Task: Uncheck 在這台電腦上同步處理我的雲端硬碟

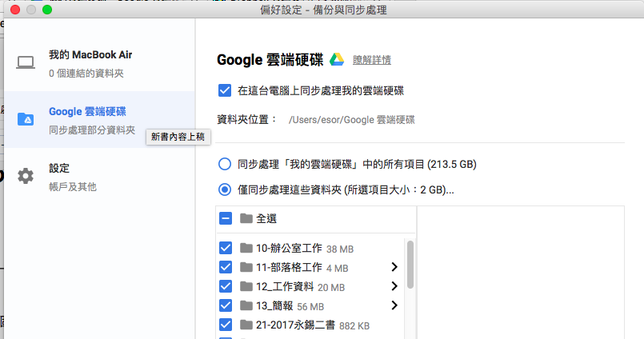Action: click(x=225, y=90)
